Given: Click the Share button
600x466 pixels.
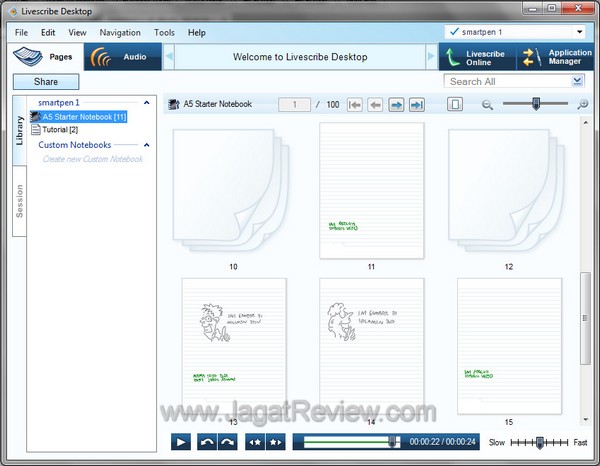Looking at the screenshot, I should tap(46, 82).
